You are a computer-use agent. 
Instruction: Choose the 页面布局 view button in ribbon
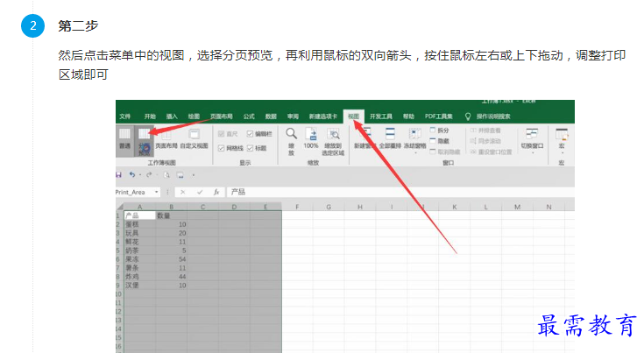166,138
